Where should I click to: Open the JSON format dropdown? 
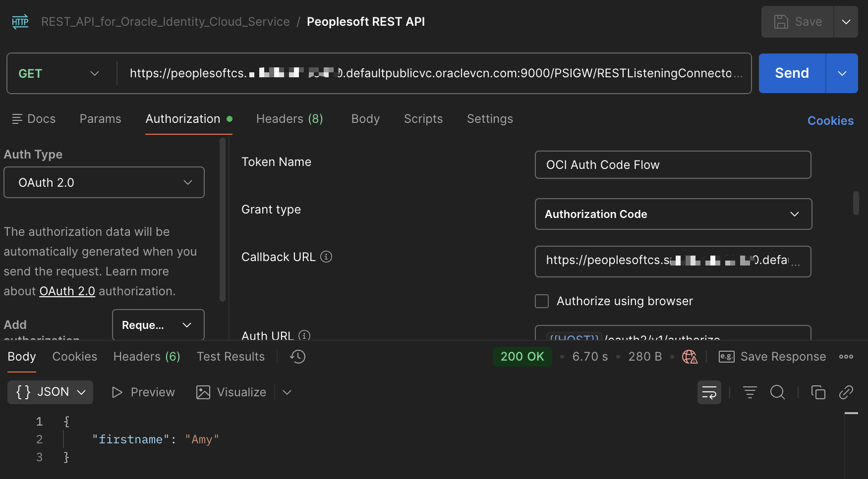(x=50, y=392)
